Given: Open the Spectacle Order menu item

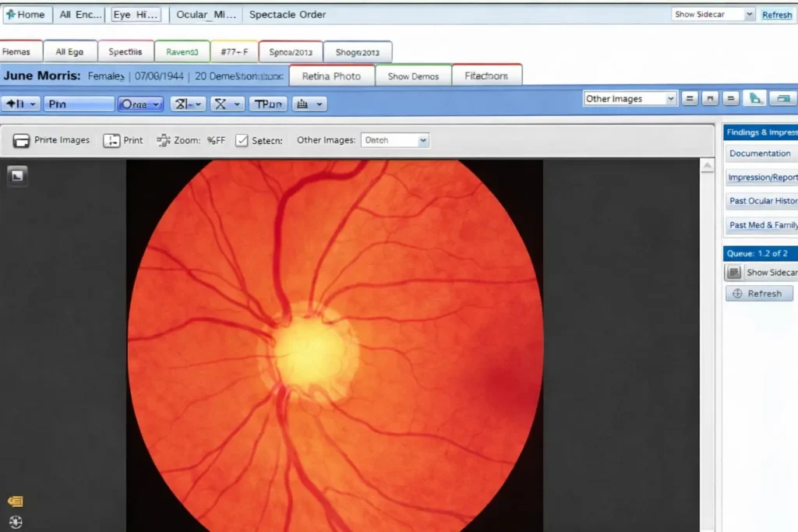Looking at the screenshot, I should coord(288,14).
